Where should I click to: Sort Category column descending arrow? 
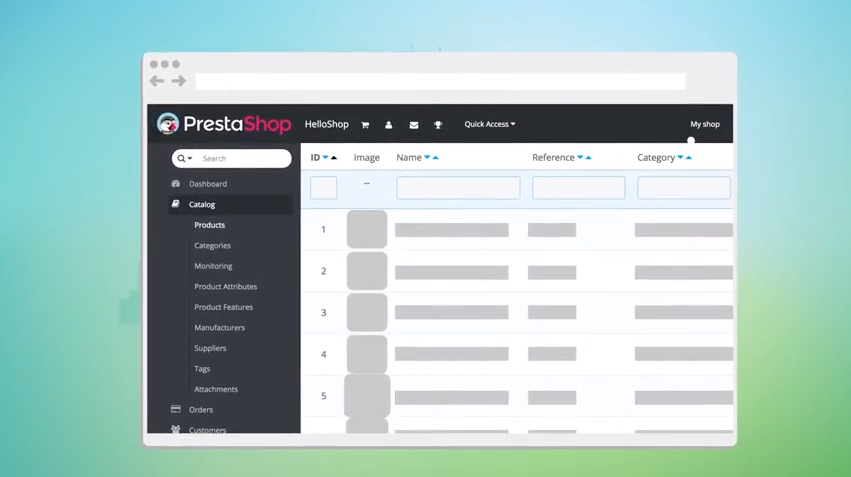coord(680,157)
